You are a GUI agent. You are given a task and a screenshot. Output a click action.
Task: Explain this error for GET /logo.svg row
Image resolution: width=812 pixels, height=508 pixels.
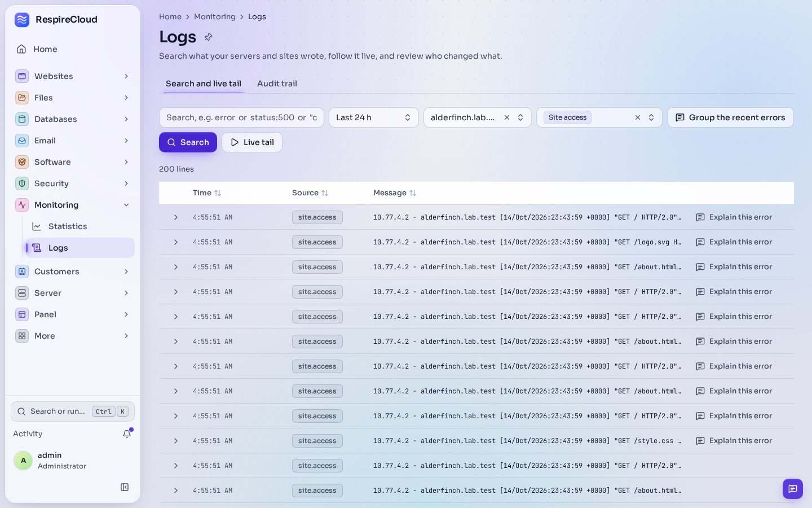[734, 242]
